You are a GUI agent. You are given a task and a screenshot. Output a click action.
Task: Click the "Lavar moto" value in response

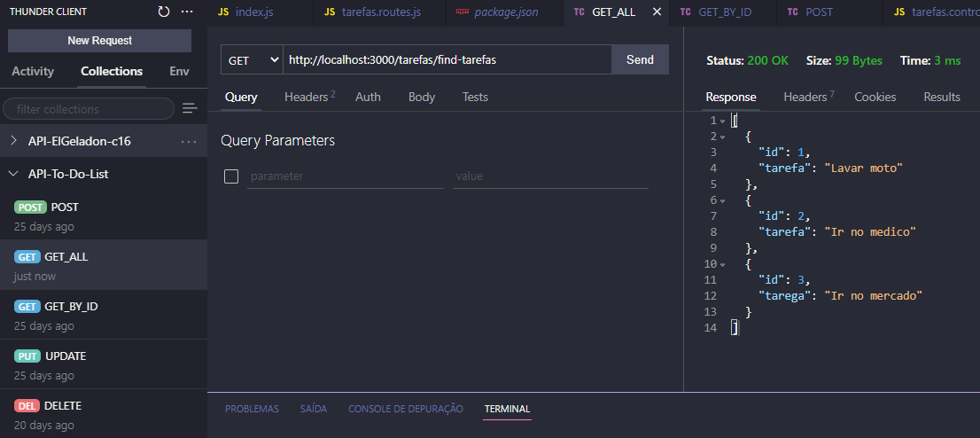tap(864, 168)
